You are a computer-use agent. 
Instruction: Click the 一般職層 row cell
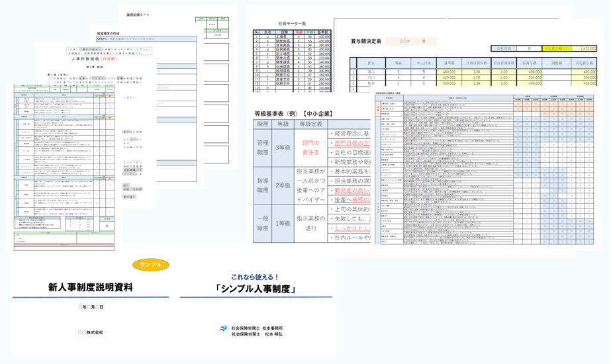(x=263, y=223)
